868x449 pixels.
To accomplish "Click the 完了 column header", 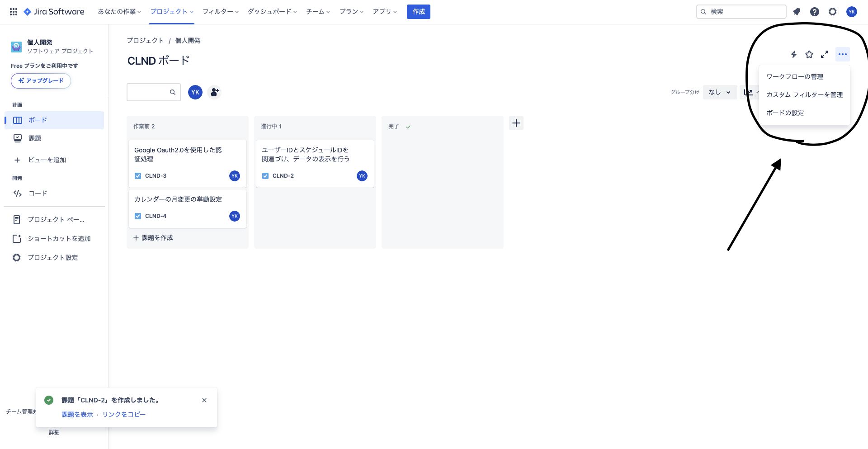I will 394,127.
